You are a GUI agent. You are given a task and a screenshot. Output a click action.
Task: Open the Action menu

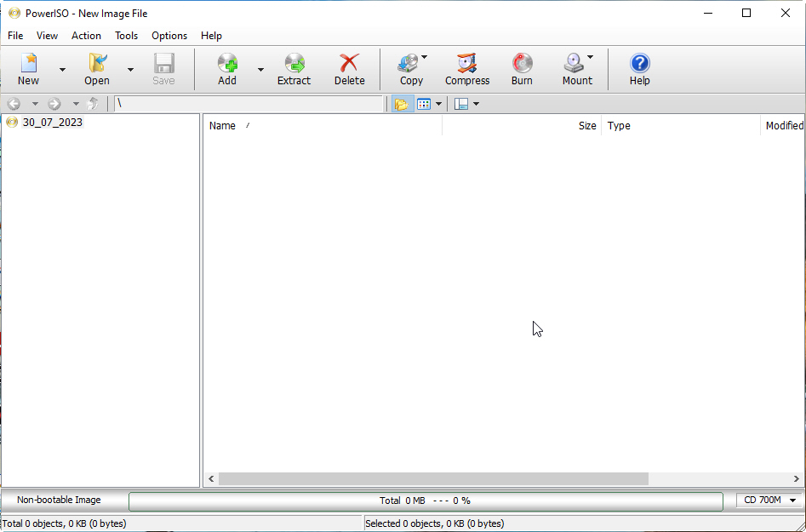[x=86, y=36]
